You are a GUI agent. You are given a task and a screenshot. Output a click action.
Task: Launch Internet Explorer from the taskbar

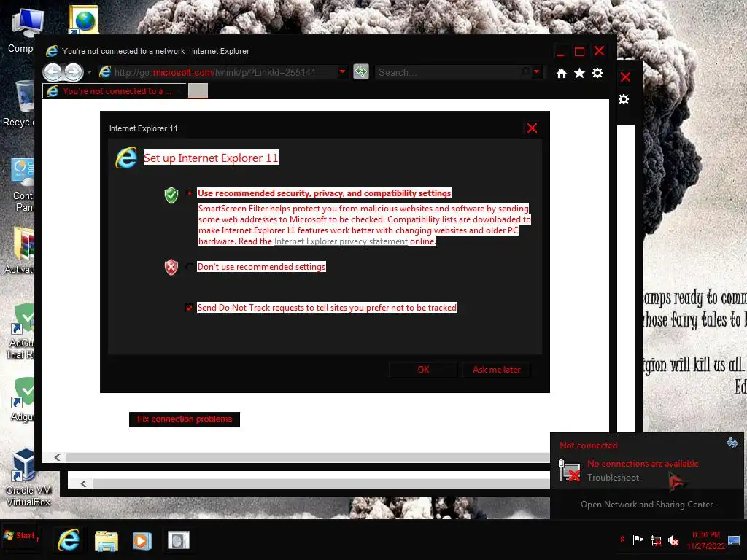[69, 541]
